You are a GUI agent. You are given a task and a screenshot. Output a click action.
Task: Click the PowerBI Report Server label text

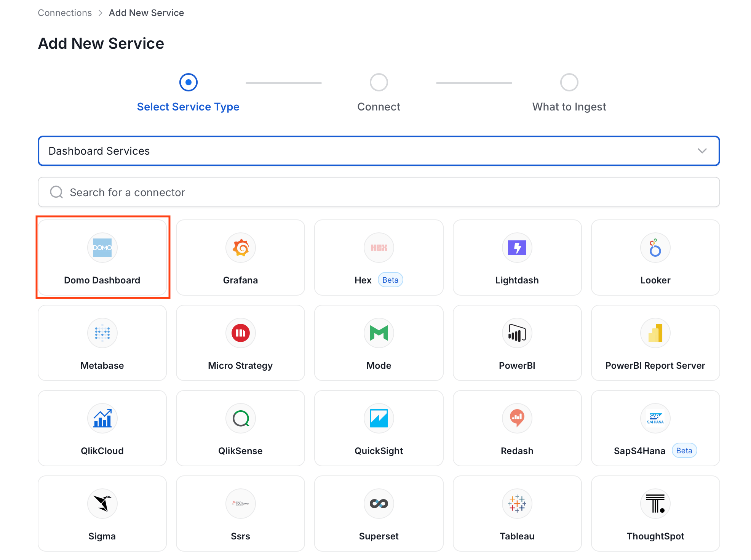click(x=655, y=365)
